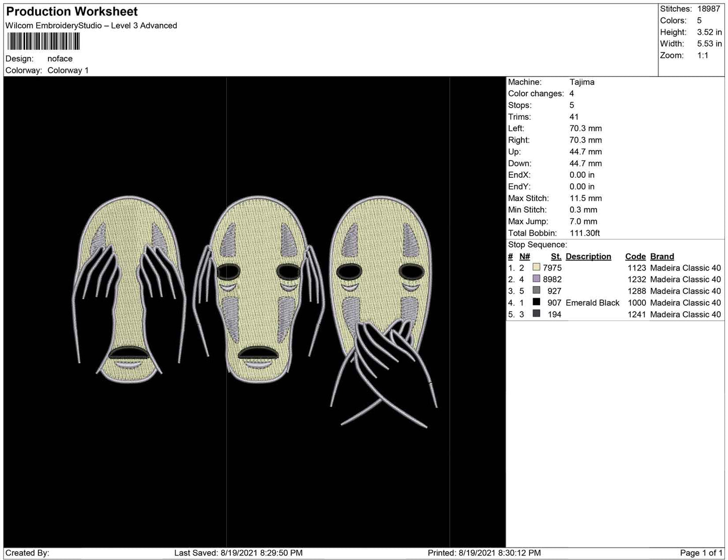728x560 pixels.
Task: Select the cream color swatch for code 1123
Action: (536, 268)
